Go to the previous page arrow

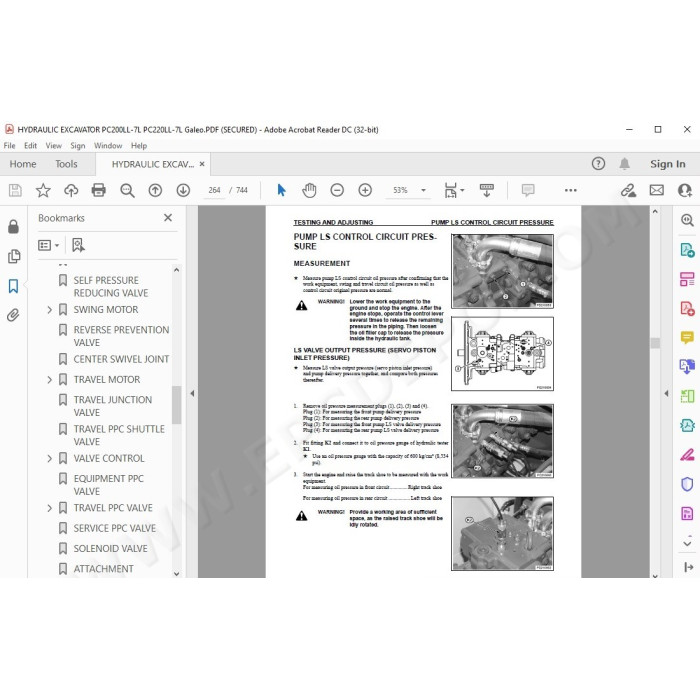coord(155,191)
